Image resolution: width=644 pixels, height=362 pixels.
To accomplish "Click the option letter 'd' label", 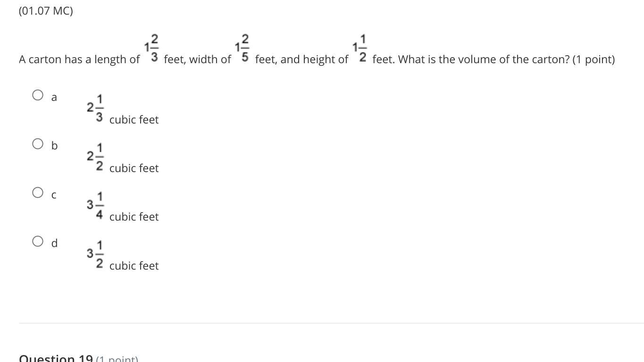I will point(54,243).
